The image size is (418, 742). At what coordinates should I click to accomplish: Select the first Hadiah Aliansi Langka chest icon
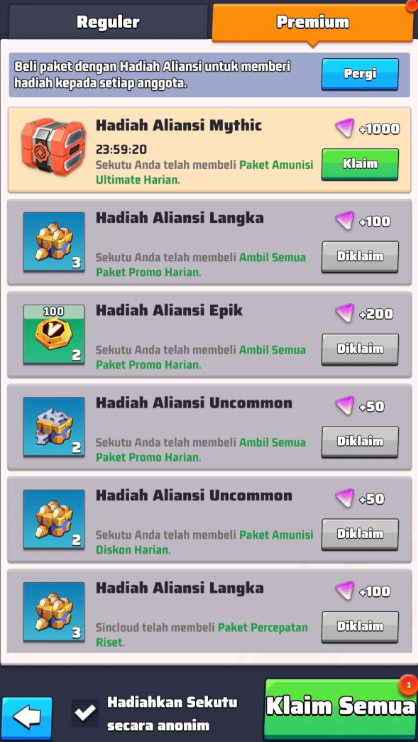pyautogui.click(x=54, y=242)
